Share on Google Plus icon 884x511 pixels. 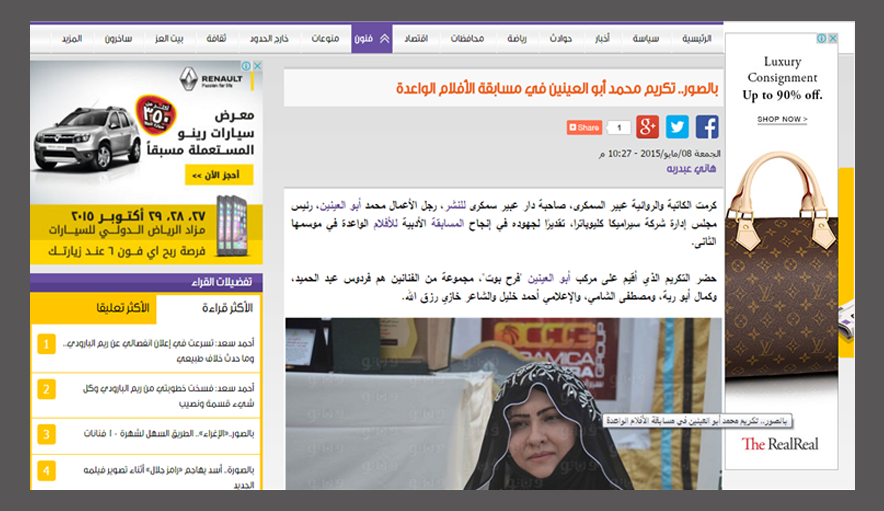648,127
